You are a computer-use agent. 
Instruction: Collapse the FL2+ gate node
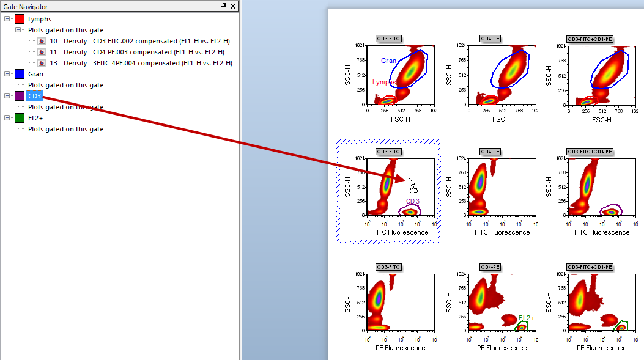[7, 118]
